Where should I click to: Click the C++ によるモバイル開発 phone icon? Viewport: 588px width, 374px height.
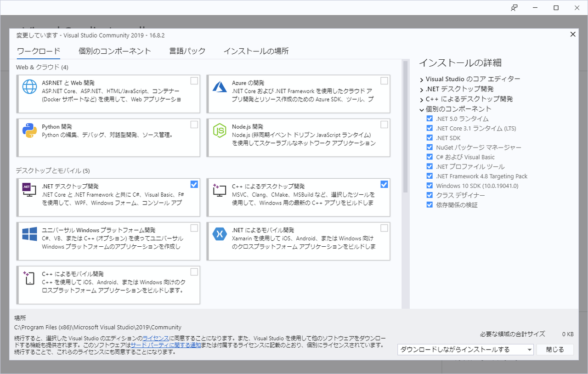[29, 278]
